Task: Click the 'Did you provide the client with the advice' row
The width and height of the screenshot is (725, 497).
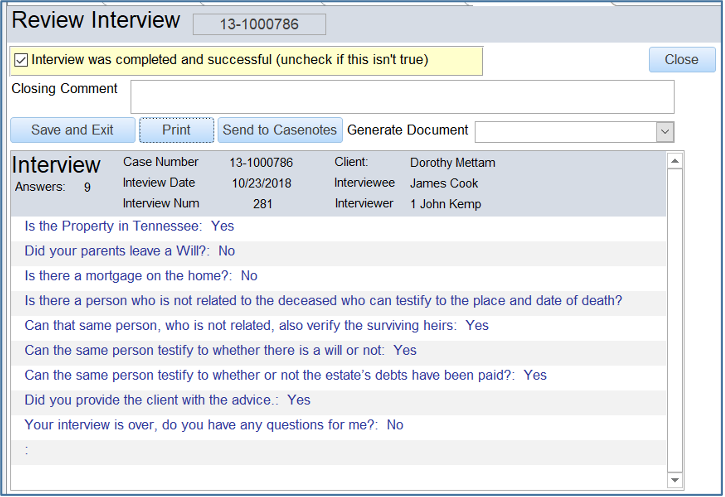Action: coord(167,400)
